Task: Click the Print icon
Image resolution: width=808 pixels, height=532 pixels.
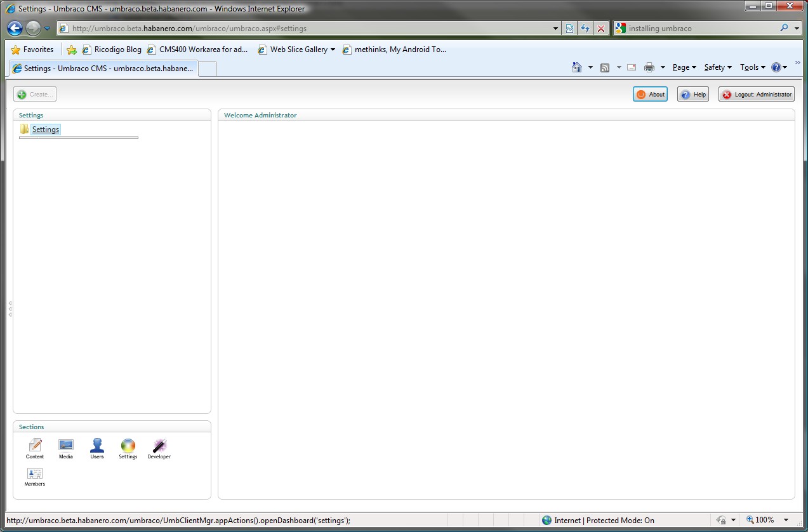Action: [649, 67]
